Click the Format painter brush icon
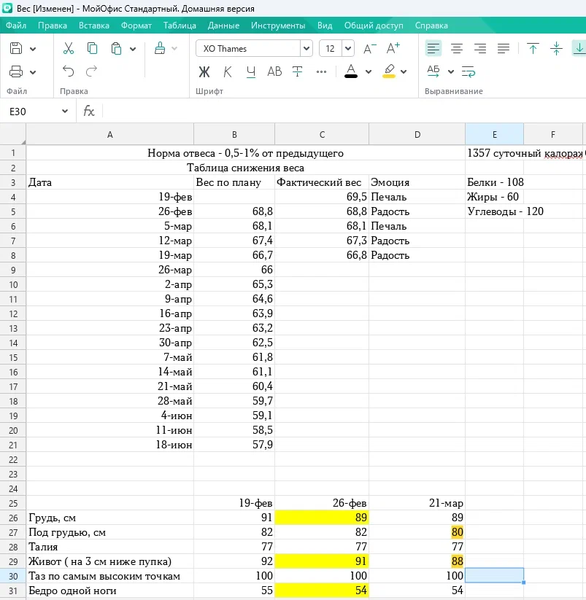586x600 pixels. pyautogui.click(x=160, y=49)
